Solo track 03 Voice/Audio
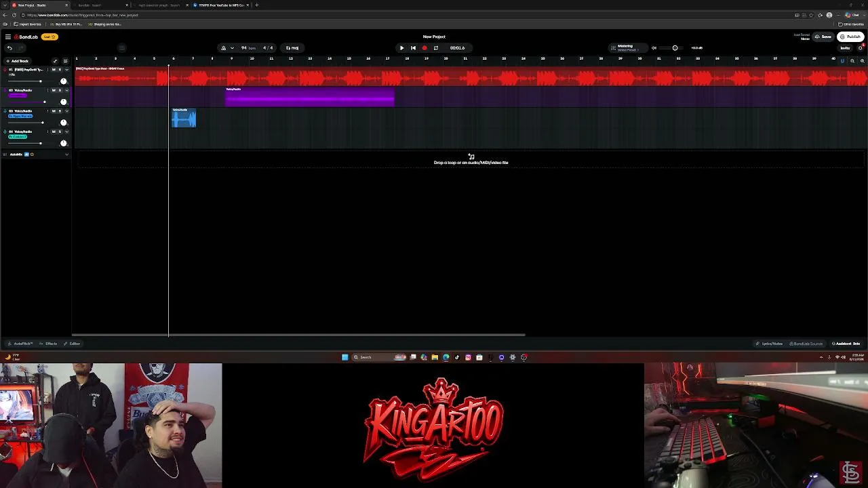The width and height of the screenshot is (868, 488). (x=60, y=110)
